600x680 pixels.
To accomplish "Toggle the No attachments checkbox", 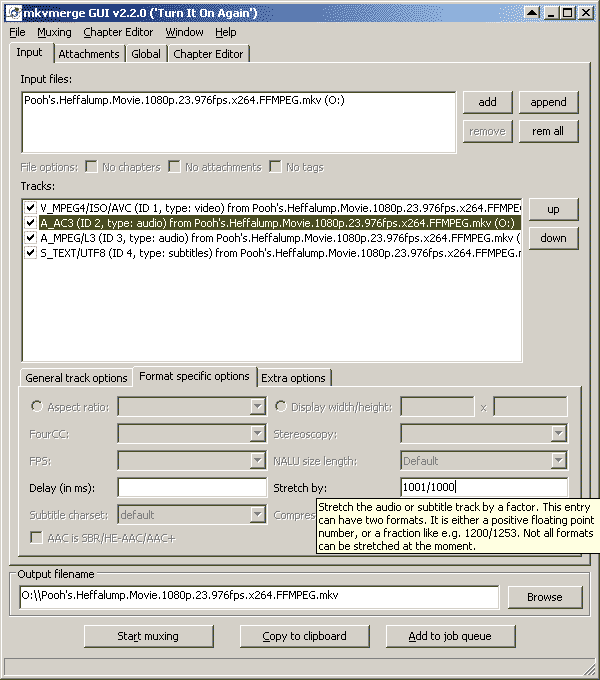I will 174,167.
